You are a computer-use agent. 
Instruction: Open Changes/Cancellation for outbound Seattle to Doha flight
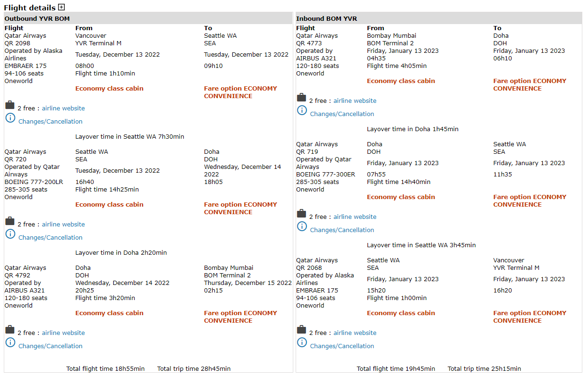pos(50,238)
